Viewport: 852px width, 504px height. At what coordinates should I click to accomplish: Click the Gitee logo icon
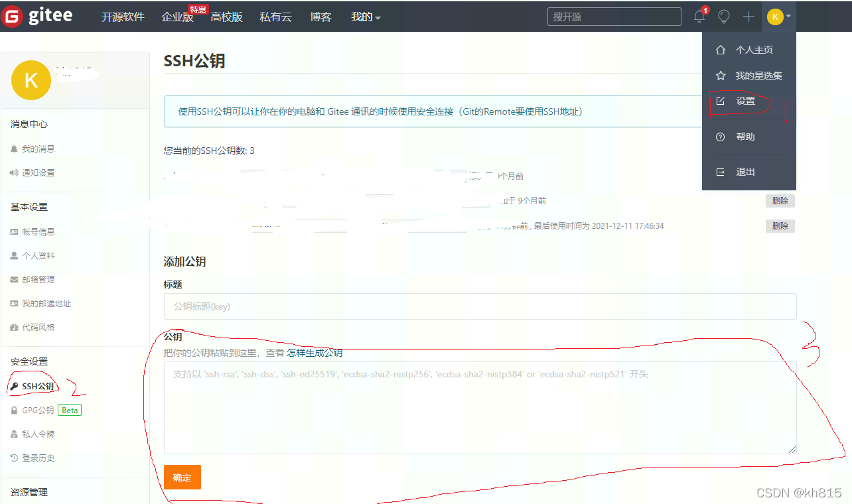point(11,17)
